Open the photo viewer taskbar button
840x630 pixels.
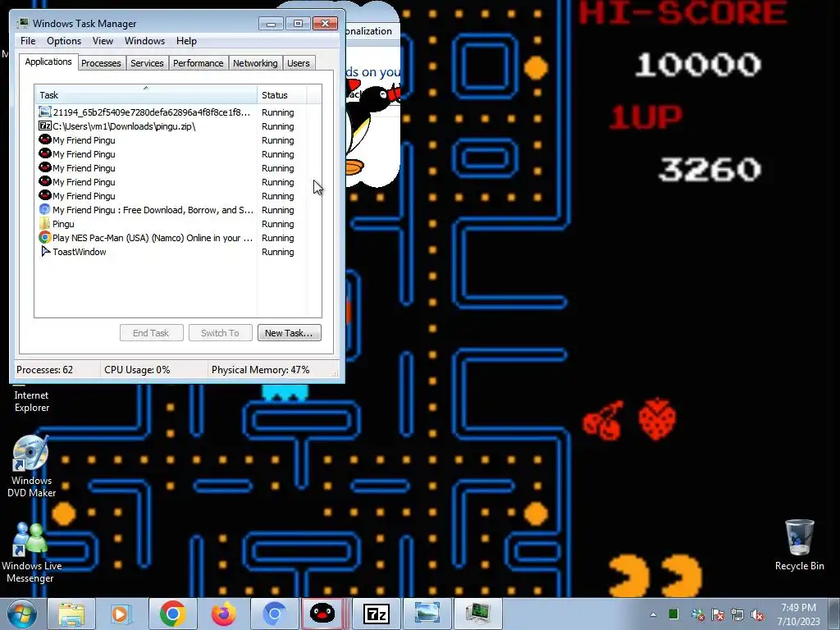point(427,614)
